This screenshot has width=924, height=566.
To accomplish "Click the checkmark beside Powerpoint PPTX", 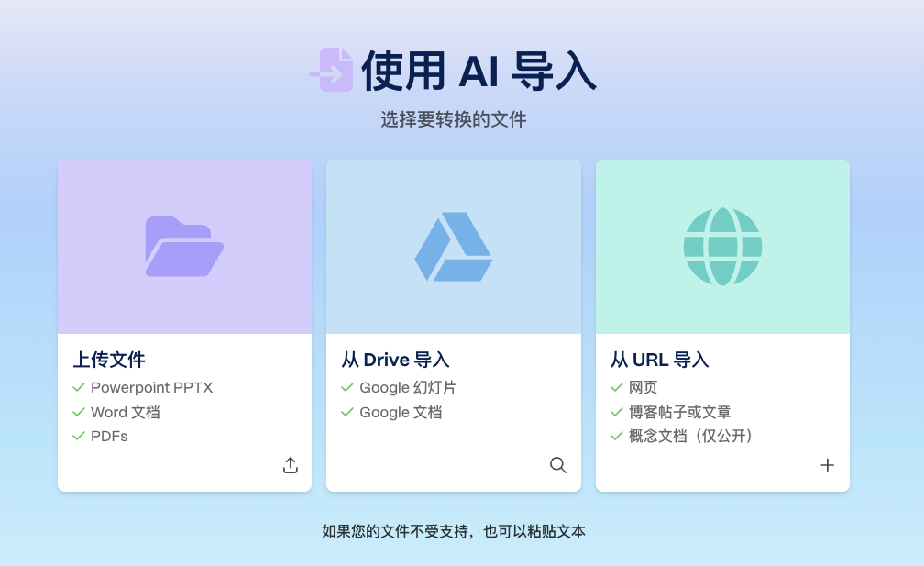I will [78, 387].
